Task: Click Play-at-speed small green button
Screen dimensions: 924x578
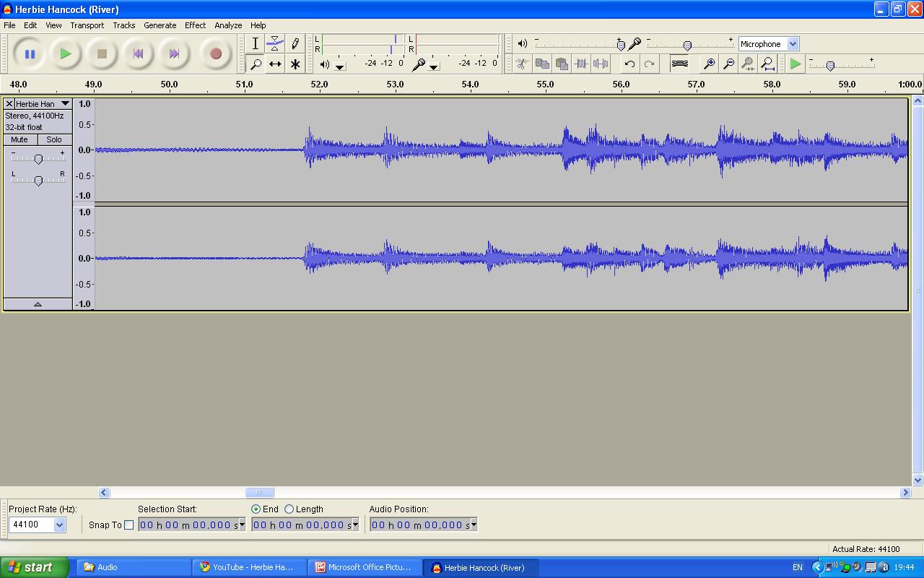Action: click(795, 64)
